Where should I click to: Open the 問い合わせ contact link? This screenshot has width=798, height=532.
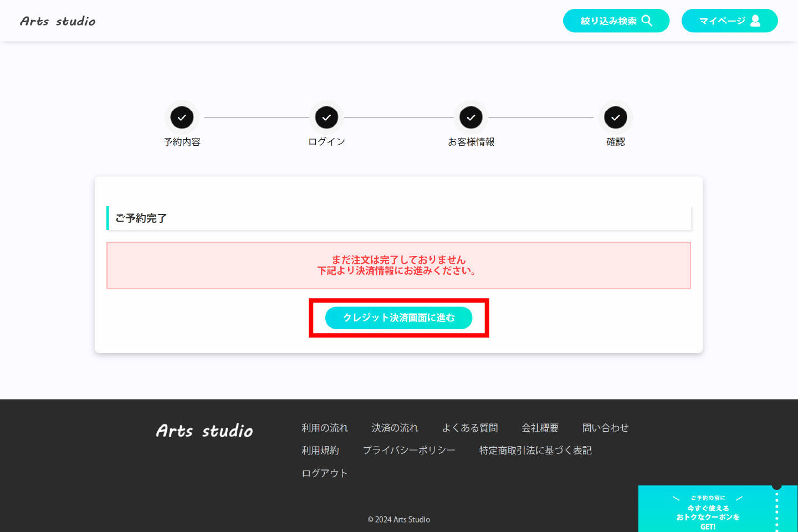(x=605, y=428)
